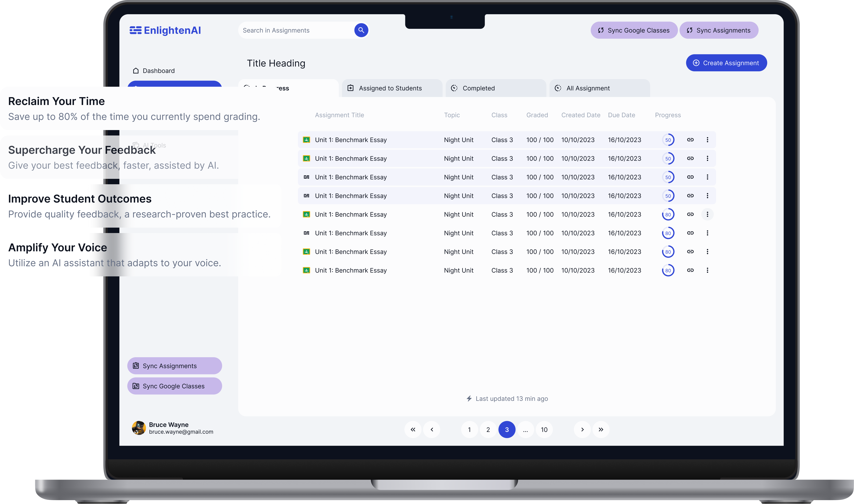Click the Assigned to Students tab icon

[351, 88]
